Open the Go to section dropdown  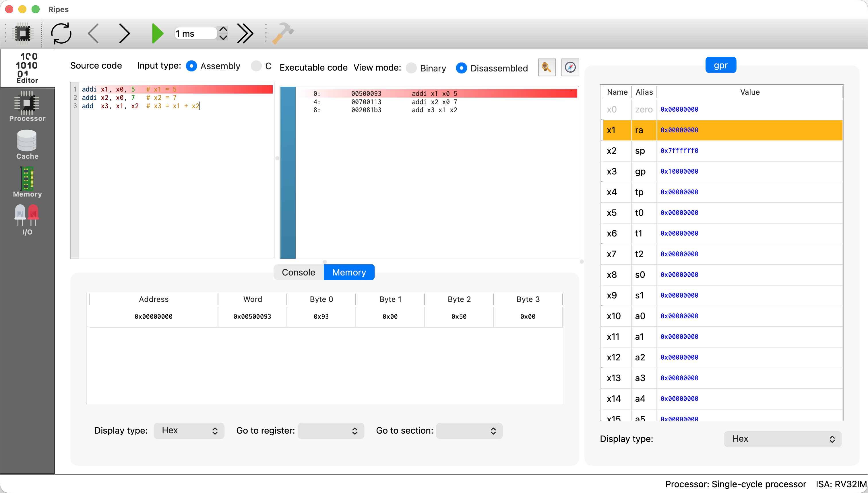469,430
